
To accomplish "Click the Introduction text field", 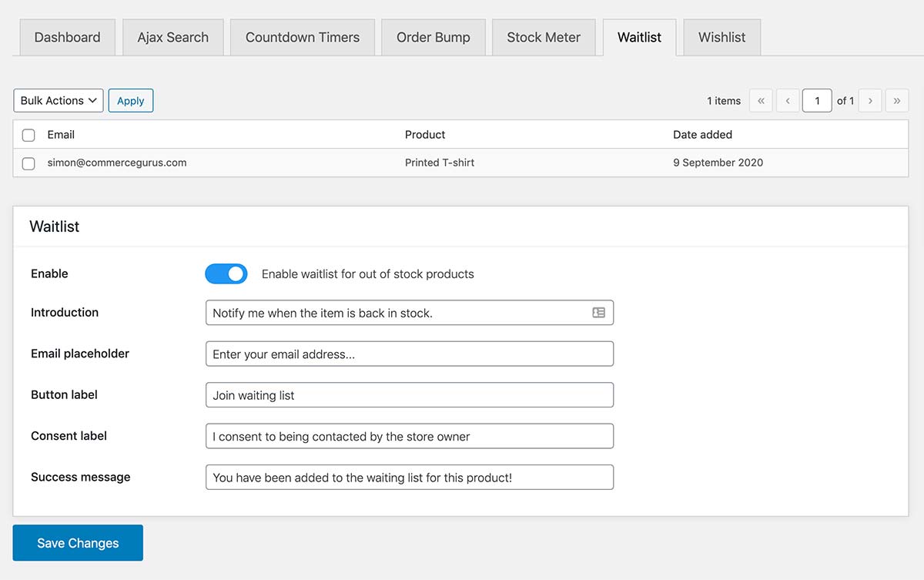I will 410,313.
